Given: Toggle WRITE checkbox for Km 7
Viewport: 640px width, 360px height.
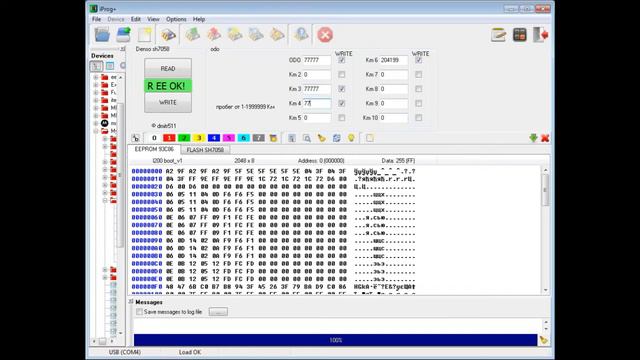Looking at the screenshot, I should tap(418, 75).
